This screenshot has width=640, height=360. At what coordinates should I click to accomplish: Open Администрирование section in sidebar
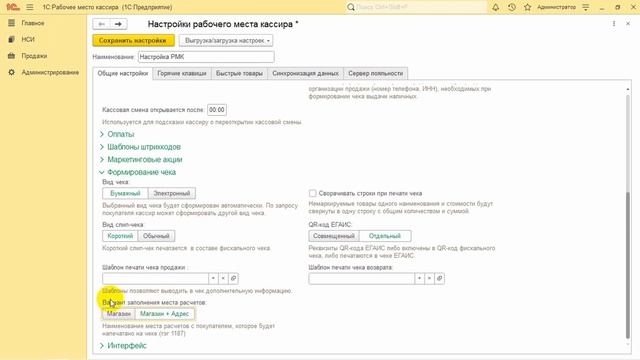point(50,72)
